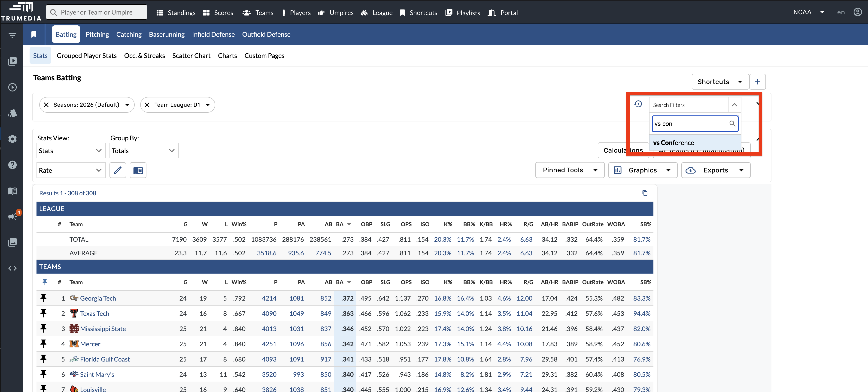Switch to the Catching tab
Viewport: 868px width, 392px height.
pos(129,34)
